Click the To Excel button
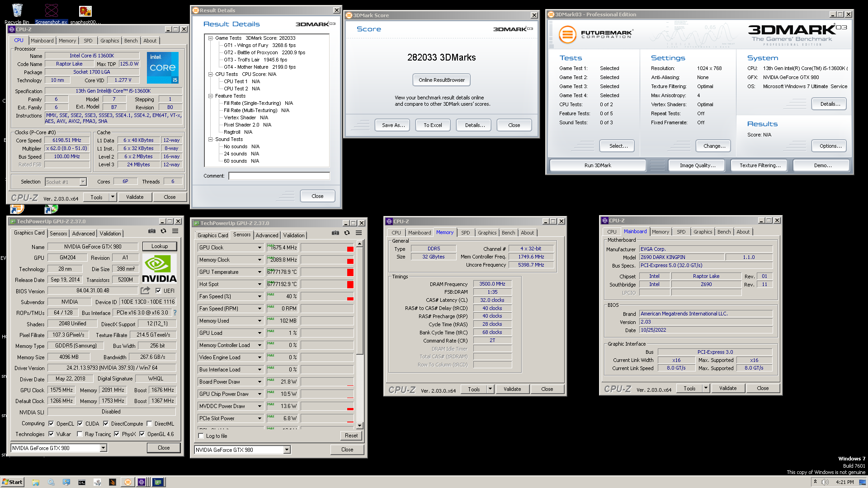868x488 pixels. (433, 125)
